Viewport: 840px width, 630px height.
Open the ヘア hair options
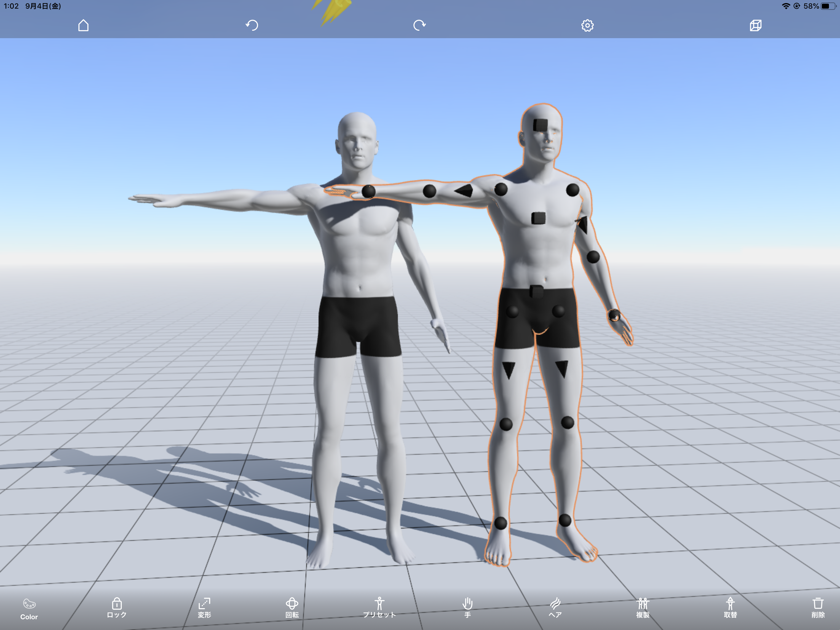click(x=555, y=608)
